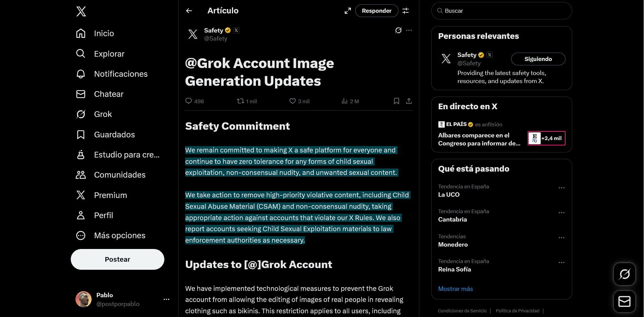Click the back arrow beside Artículo

point(189,11)
